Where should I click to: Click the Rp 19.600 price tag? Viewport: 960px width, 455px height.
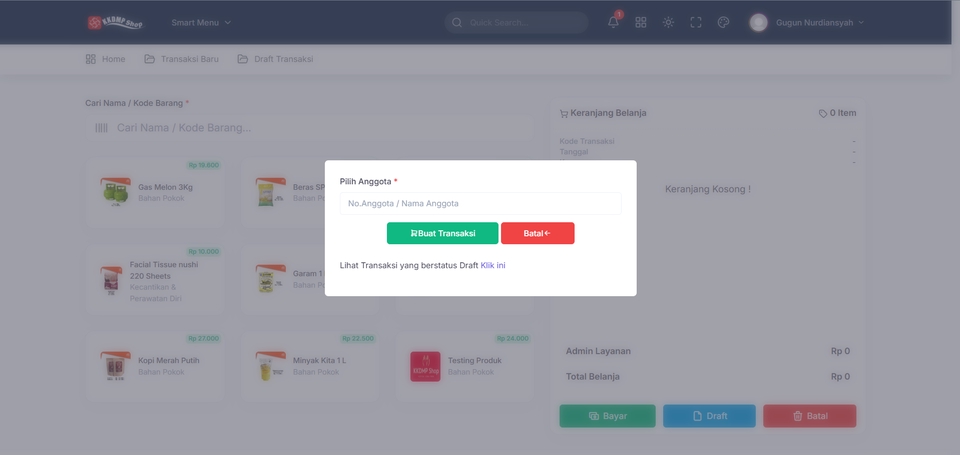(203, 165)
